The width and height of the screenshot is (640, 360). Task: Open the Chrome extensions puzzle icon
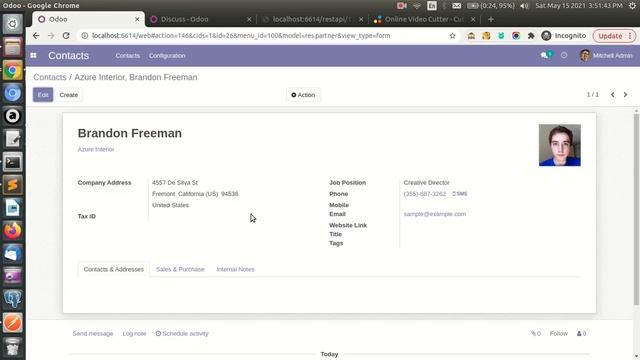tap(531, 36)
